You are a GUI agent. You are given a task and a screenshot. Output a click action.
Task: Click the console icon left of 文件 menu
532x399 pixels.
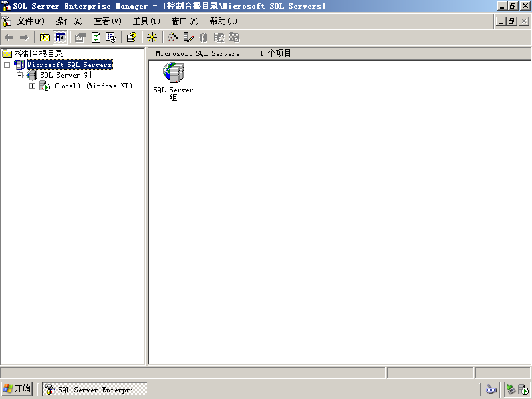click(x=7, y=21)
